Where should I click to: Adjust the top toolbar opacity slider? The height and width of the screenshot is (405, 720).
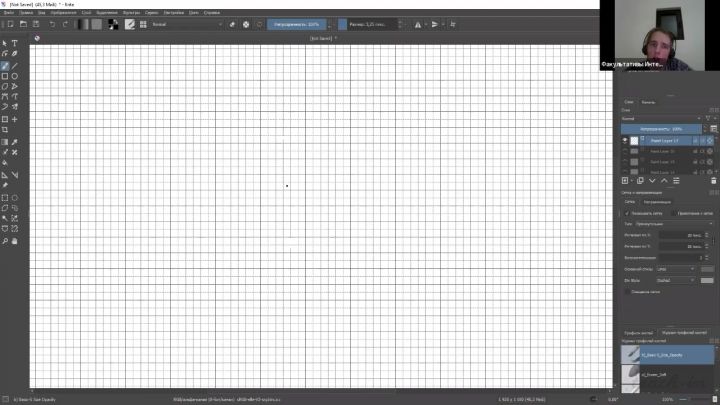point(300,23)
